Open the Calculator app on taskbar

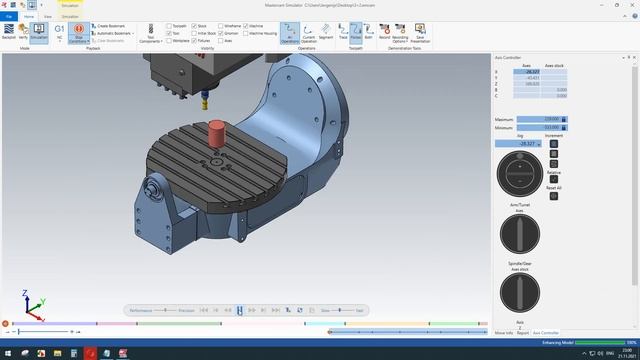point(74,353)
